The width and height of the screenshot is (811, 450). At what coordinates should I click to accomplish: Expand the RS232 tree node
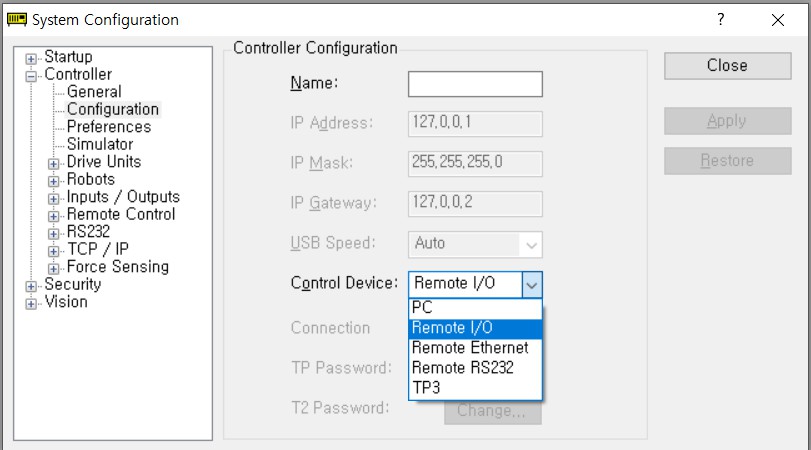pyautogui.click(x=53, y=234)
